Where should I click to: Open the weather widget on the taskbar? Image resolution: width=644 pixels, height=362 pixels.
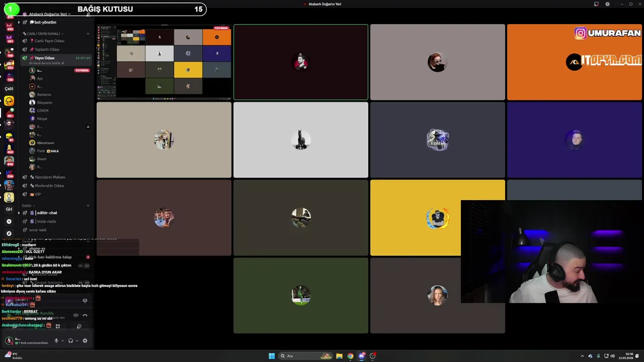[13, 356]
